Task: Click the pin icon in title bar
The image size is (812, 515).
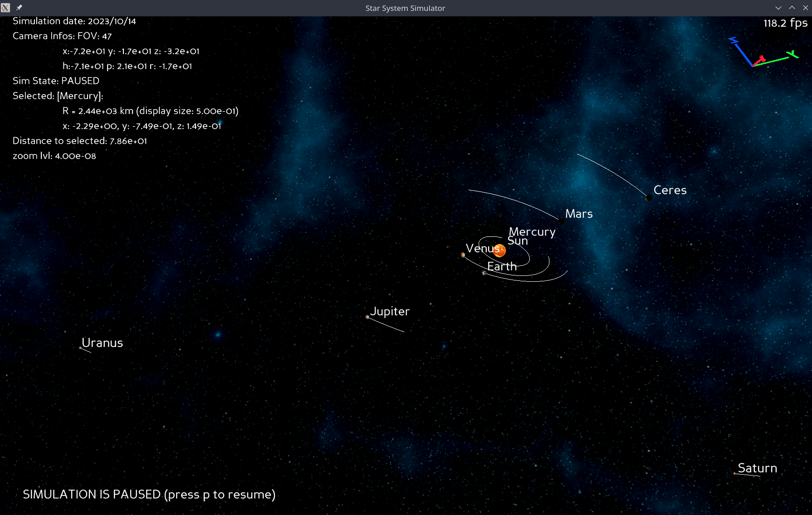Action: click(19, 8)
